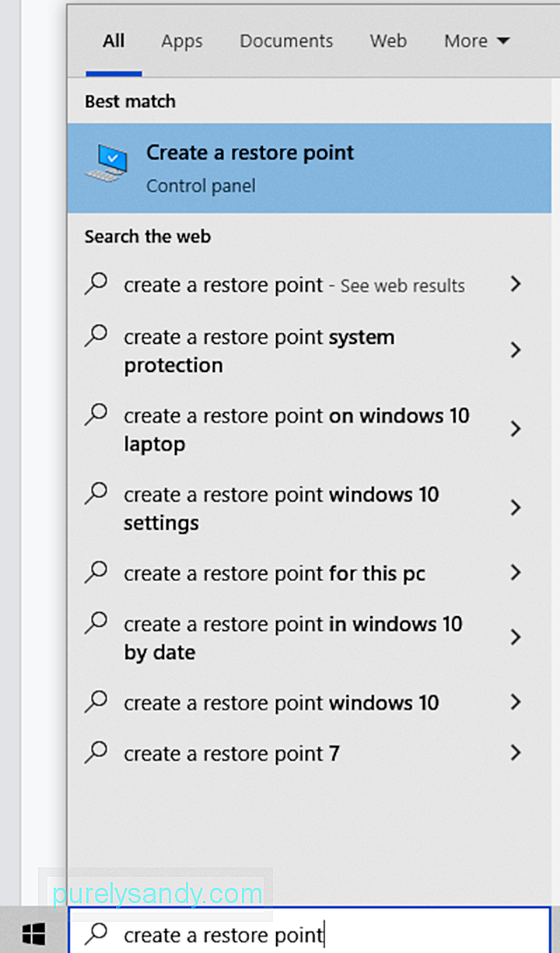Expand arrow for 'create a restore point windows 10'
The image size is (560, 953).
515,702
